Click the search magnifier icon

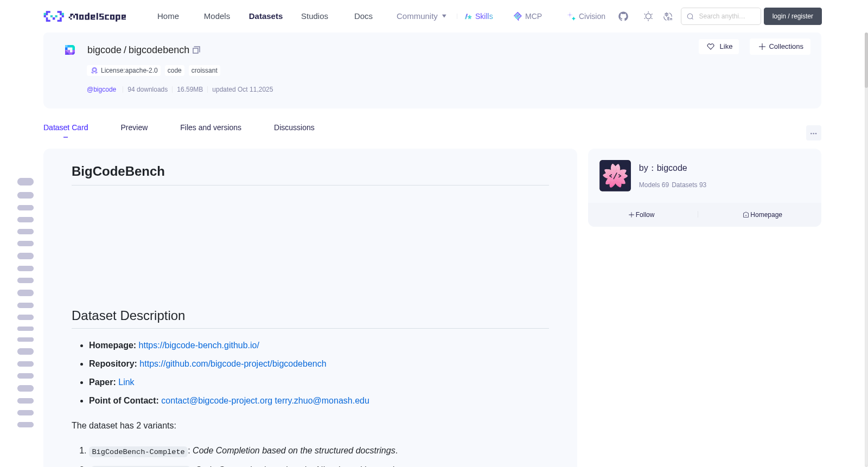690,16
